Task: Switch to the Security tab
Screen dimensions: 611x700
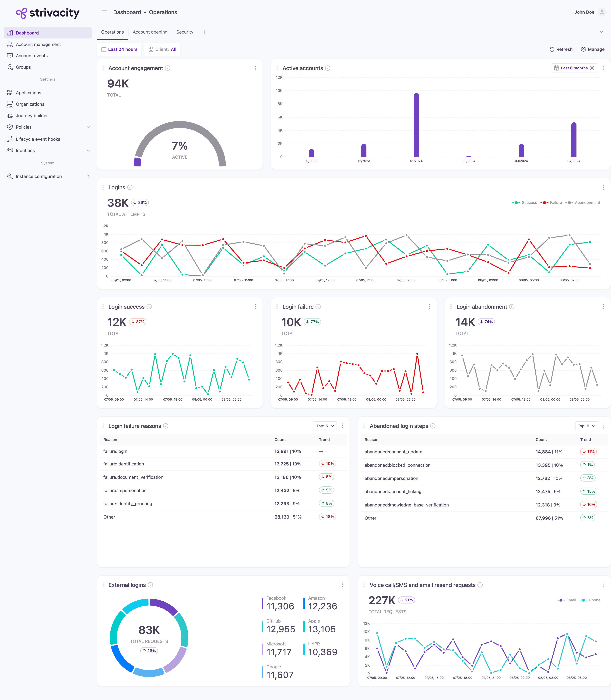Action: pos(185,32)
